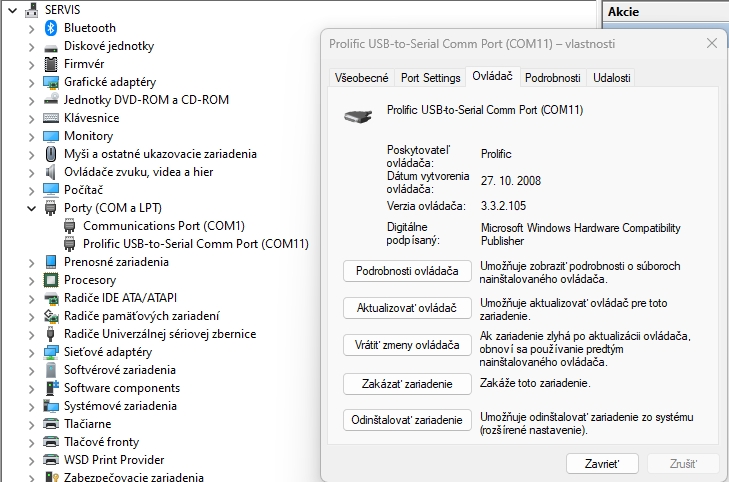
Task: Click the Prenosné zariadenia icon
Action: point(51,262)
